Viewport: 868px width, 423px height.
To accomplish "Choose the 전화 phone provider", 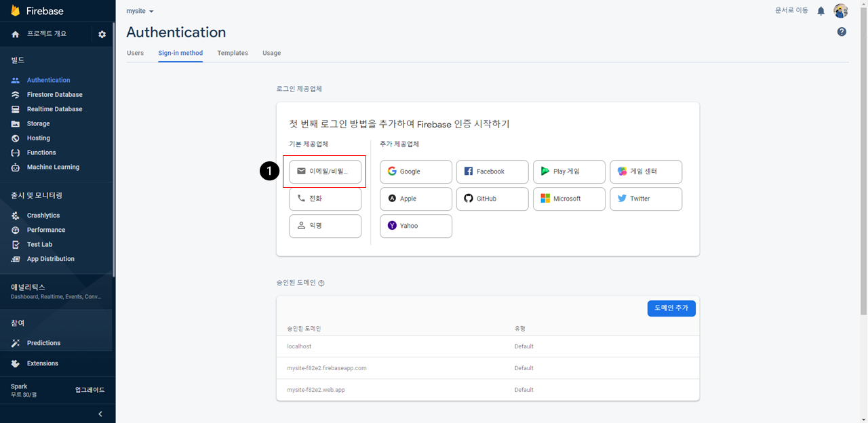I will click(325, 199).
